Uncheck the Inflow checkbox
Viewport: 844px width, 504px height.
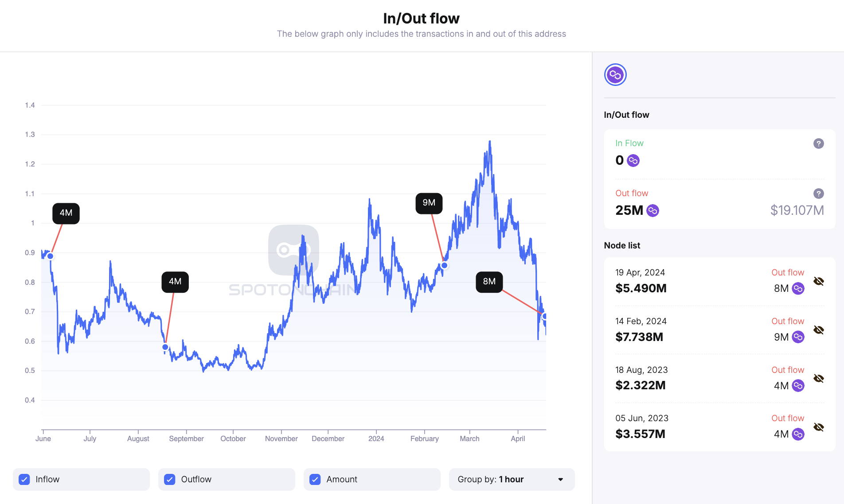pyautogui.click(x=24, y=479)
